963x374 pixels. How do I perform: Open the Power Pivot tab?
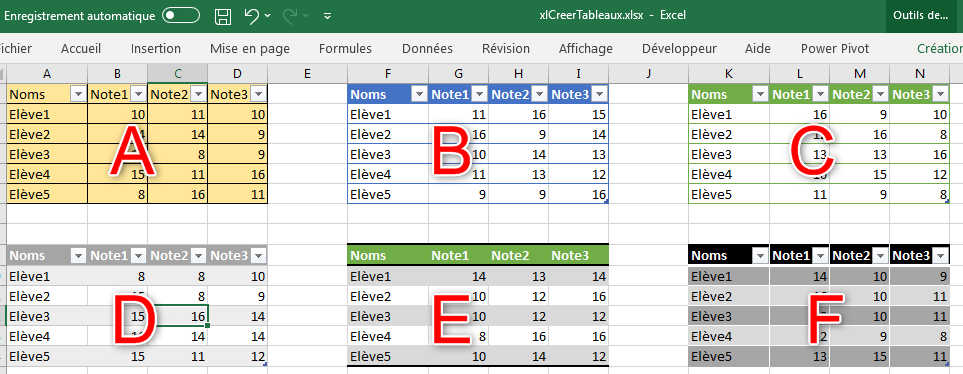tap(835, 49)
